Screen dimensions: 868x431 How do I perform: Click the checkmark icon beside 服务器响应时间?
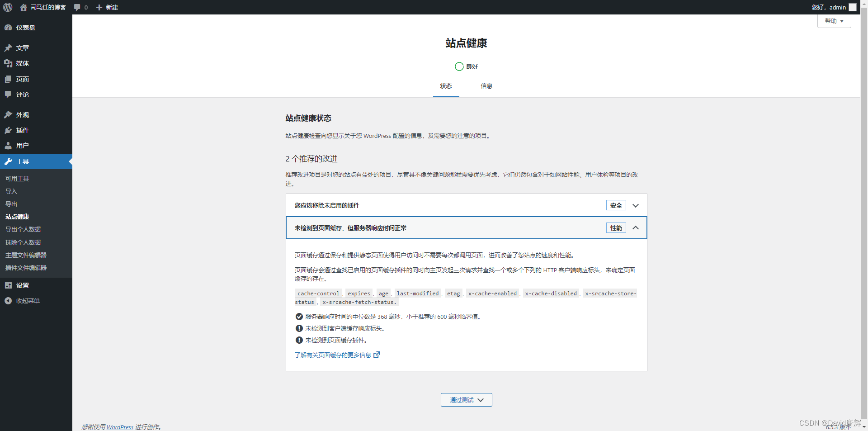click(299, 317)
